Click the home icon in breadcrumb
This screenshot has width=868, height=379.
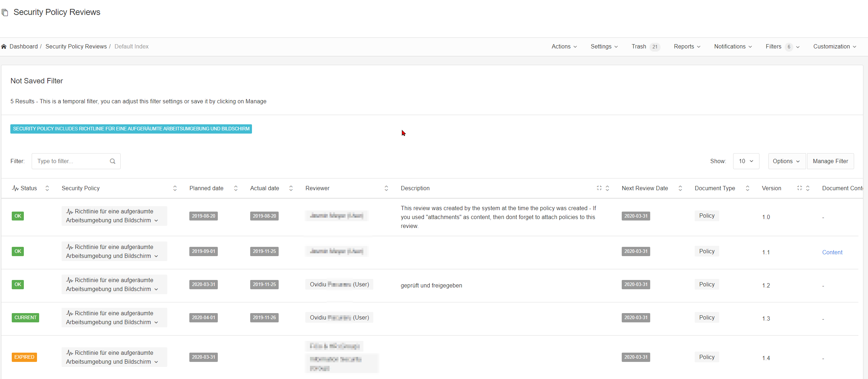click(4, 47)
